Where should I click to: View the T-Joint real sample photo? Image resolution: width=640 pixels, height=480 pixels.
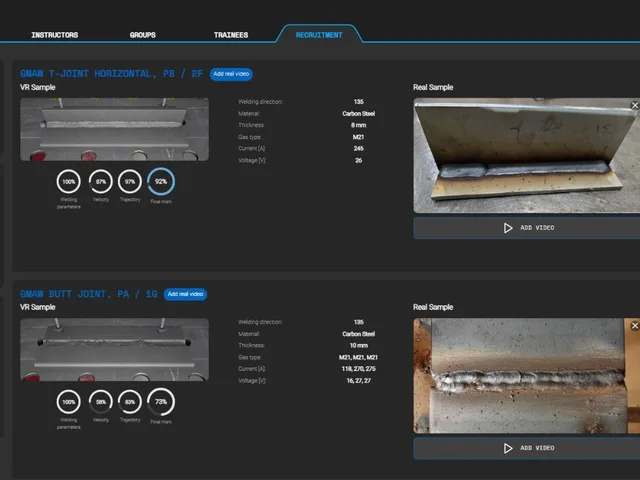click(527, 156)
